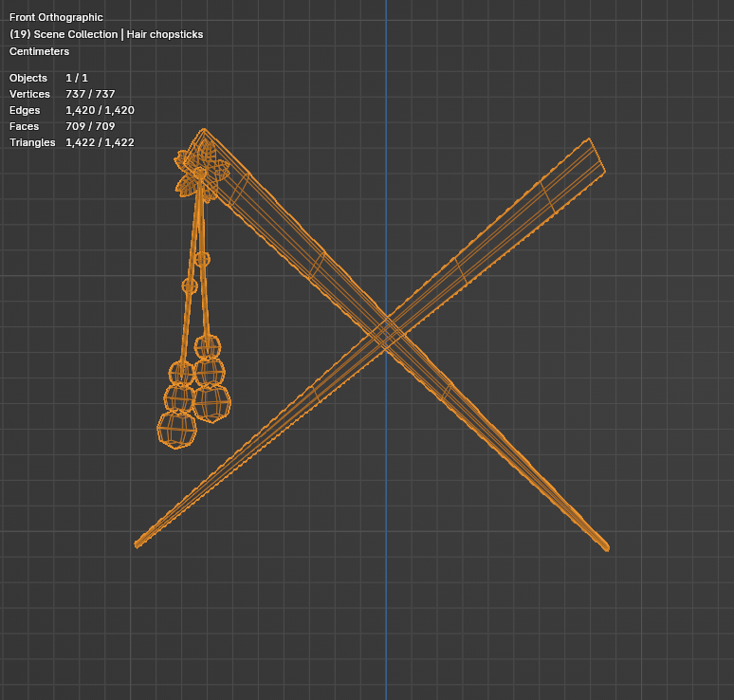
Task: Select the Objects 1 / 1 statistic
Action: [48, 78]
